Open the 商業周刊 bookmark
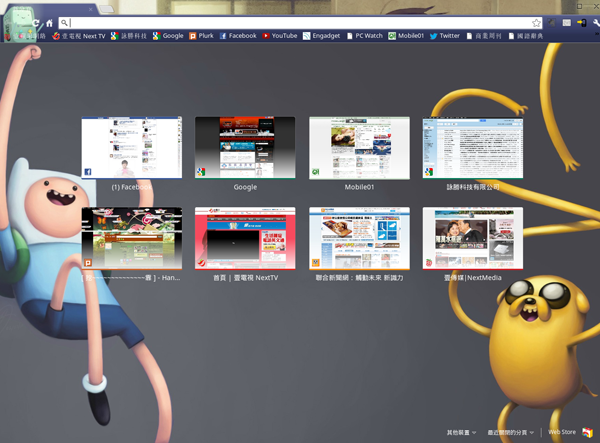This screenshot has width=600, height=443. 484,36
